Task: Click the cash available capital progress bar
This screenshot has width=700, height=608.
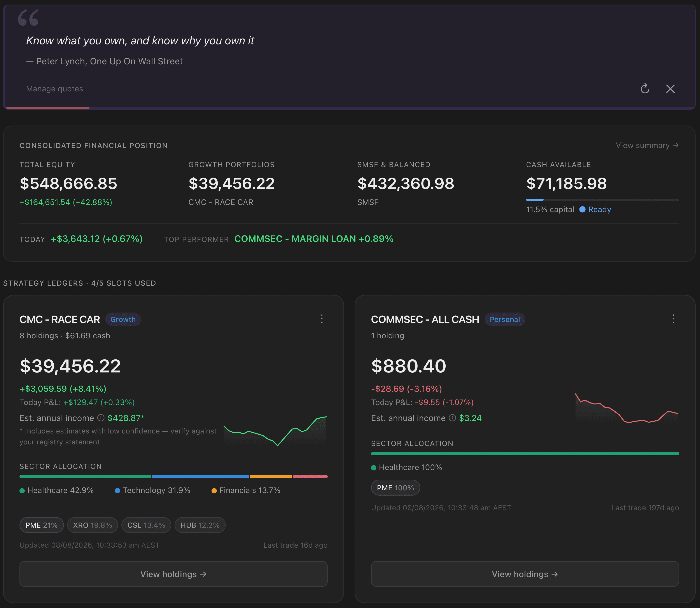Action: pos(602,200)
